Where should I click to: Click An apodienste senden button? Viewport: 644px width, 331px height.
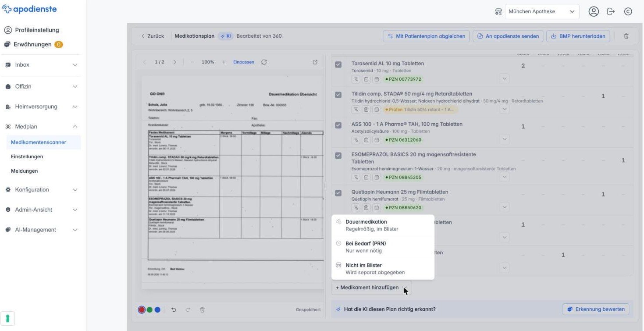pos(508,36)
